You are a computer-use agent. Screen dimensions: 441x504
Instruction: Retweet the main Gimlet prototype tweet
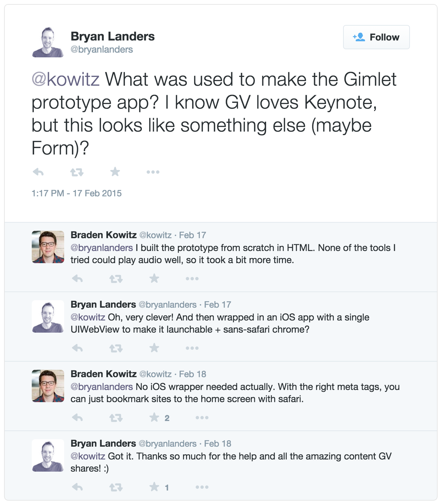(x=77, y=172)
